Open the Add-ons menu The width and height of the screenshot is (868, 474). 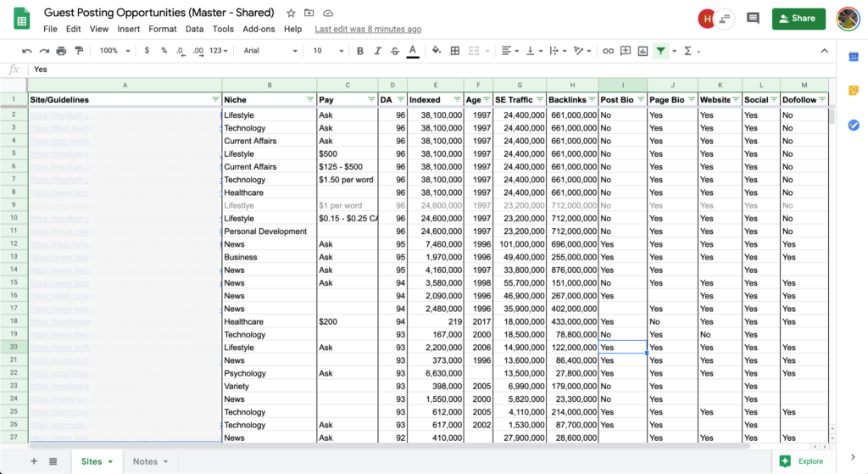[x=259, y=29]
